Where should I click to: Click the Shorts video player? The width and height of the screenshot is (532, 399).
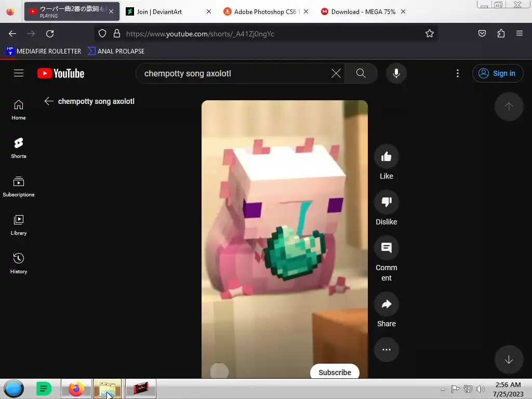pos(284,239)
